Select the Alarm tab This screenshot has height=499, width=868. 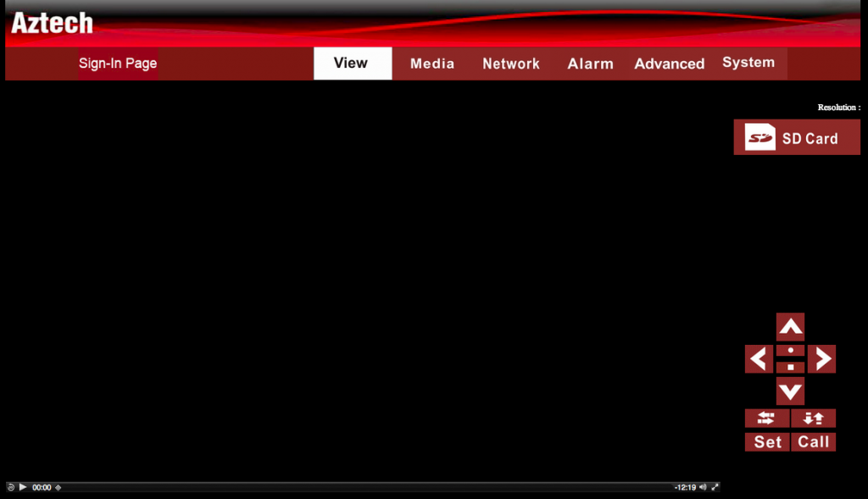[x=590, y=64]
